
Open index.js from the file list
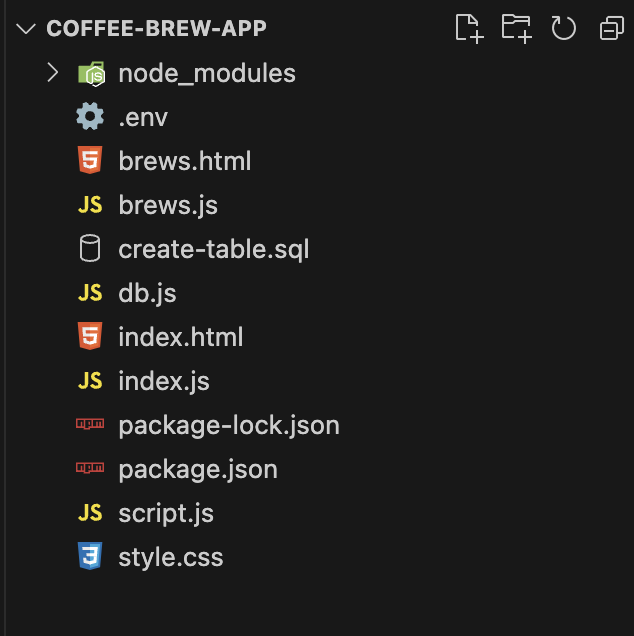click(164, 381)
